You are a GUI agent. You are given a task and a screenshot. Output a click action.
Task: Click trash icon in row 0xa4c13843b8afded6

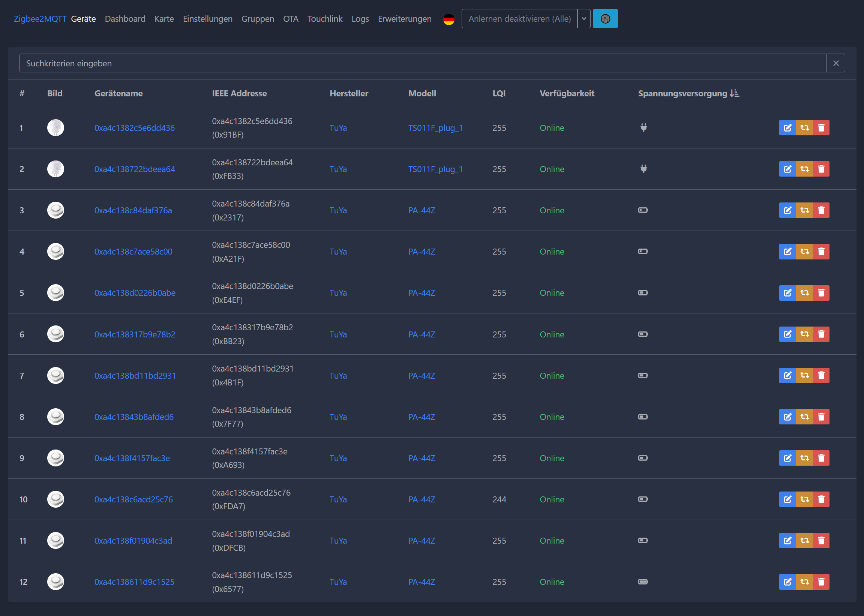821,417
